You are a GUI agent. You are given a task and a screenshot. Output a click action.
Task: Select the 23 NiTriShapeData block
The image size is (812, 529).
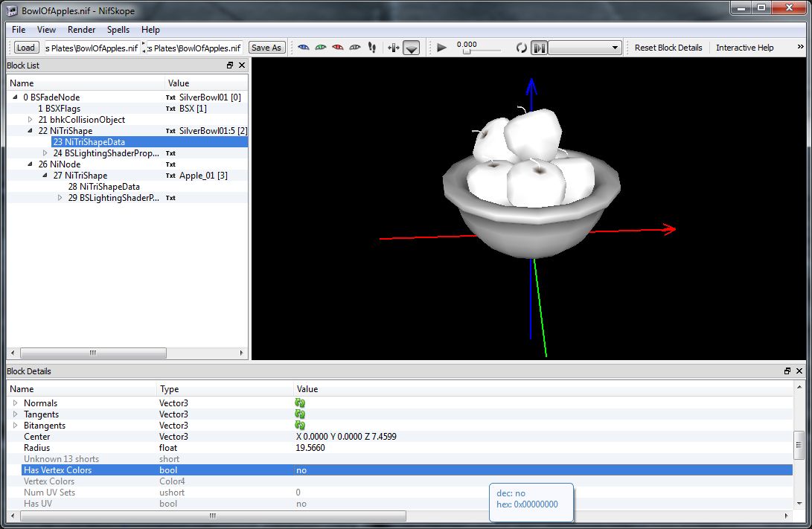(x=89, y=142)
